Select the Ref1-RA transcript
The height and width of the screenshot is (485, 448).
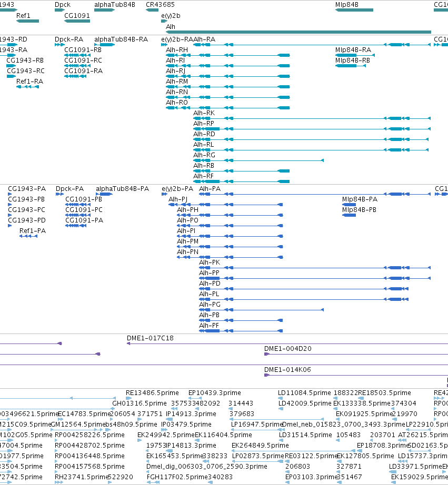coord(27,87)
